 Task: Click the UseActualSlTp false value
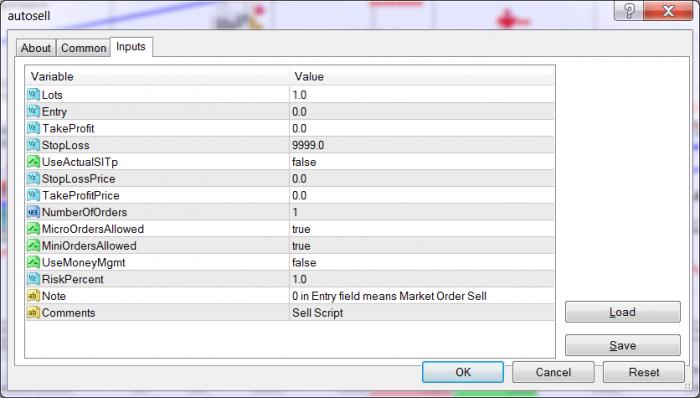click(304, 162)
